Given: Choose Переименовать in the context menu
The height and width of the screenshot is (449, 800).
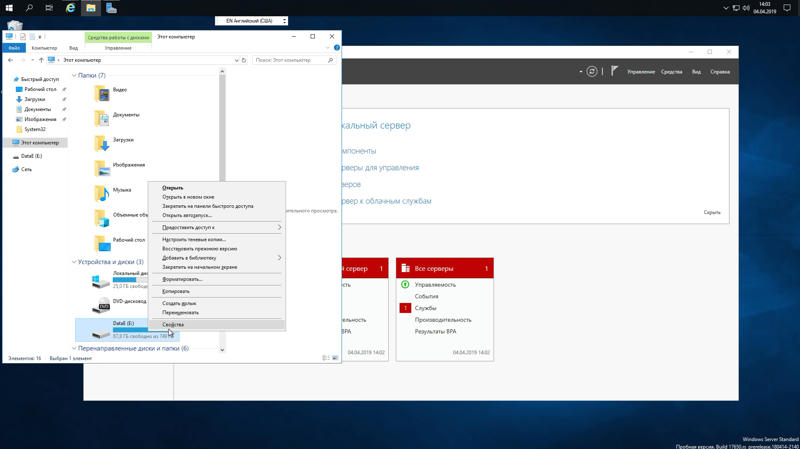Looking at the screenshot, I should (216, 312).
